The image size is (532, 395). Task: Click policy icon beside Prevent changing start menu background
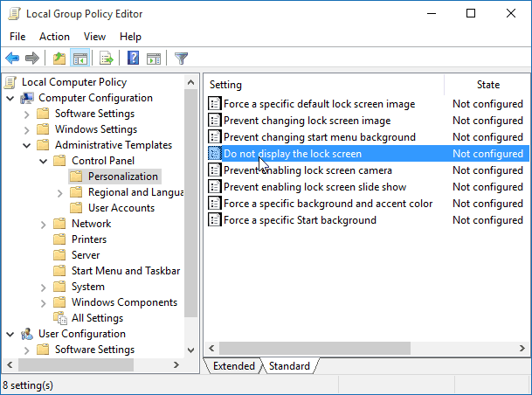pos(214,136)
